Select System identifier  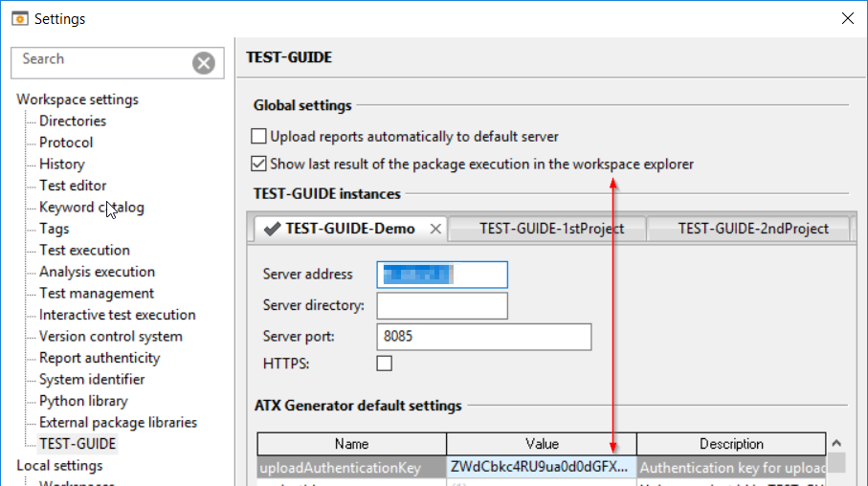tap(92, 380)
